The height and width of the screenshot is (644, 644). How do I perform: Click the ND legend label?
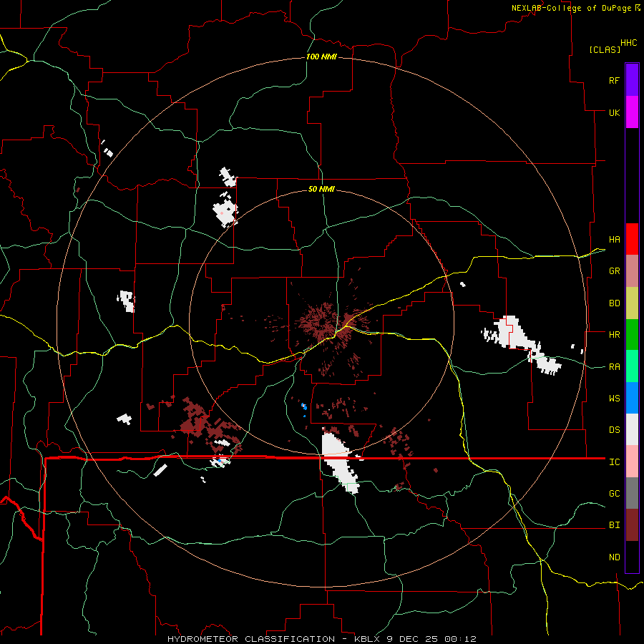click(614, 557)
